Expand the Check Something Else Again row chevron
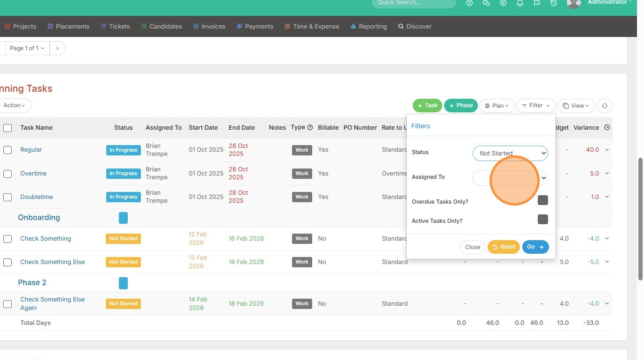This screenshot has height=360, width=644. 607,304
